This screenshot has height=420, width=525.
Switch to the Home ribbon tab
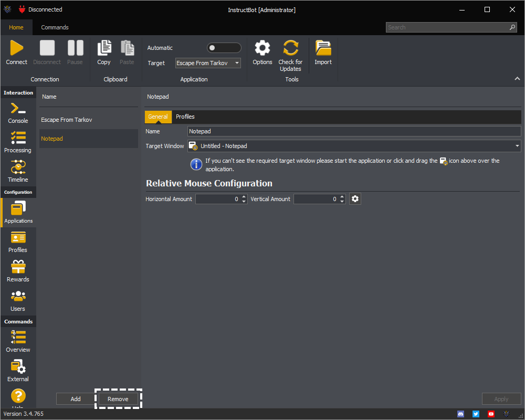[x=16, y=27]
